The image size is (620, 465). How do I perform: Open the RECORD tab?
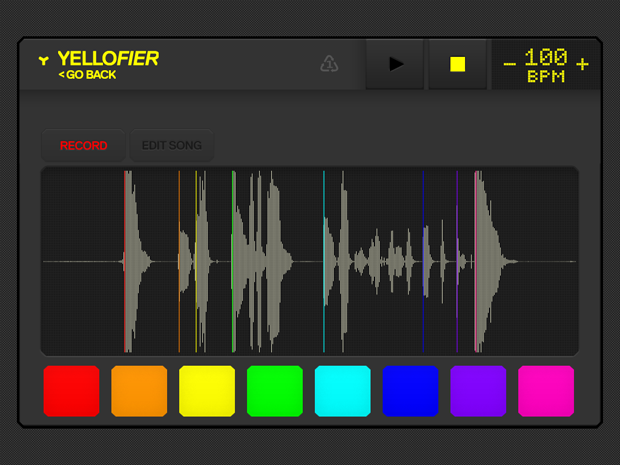83,146
